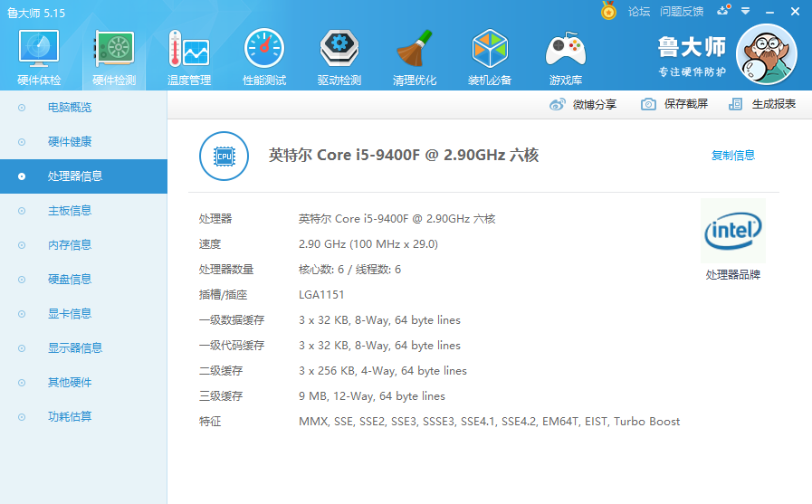Click the Lu Dashi mascot avatar
This screenshot has height=504, width=812.
click(767, 54)
